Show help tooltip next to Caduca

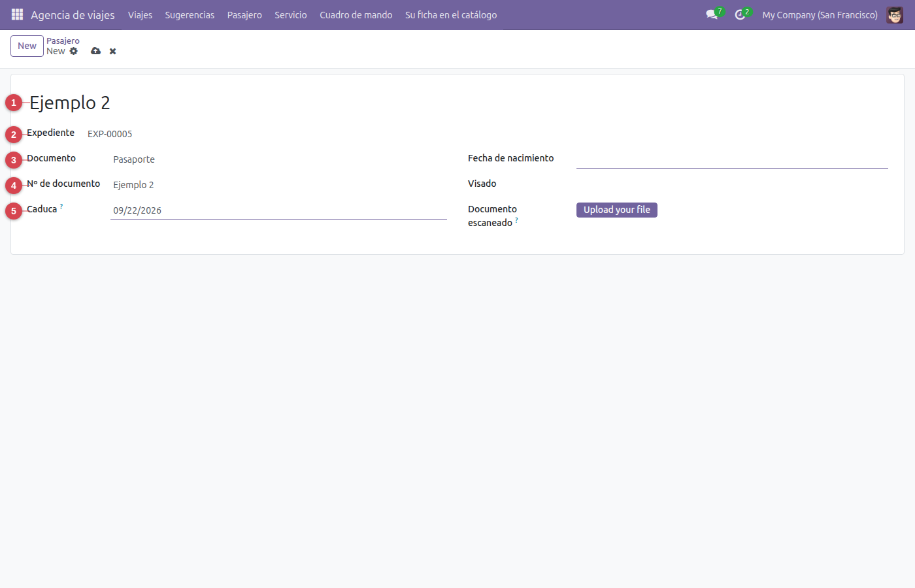point(61,206)
